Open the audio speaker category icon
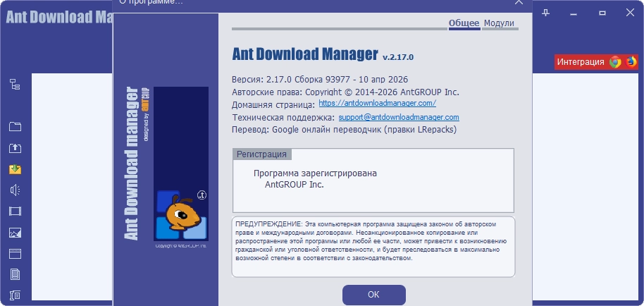Screen dimensions: 644x306 (x=16, y=190)
